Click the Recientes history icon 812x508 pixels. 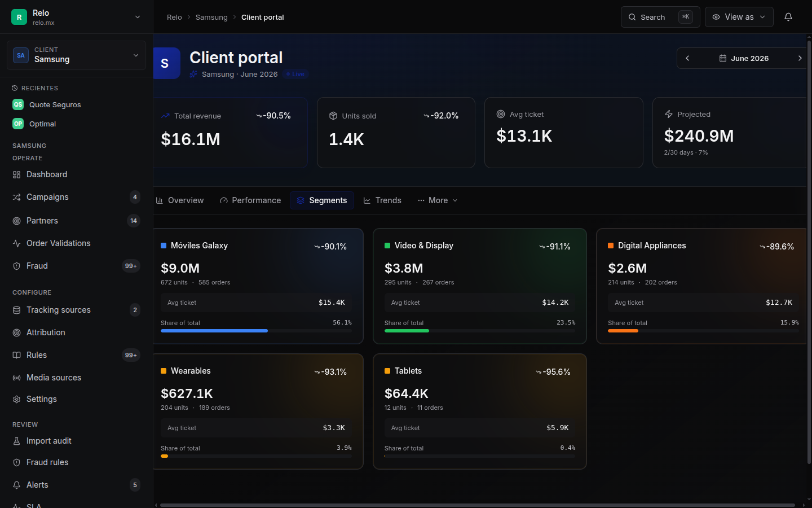point(15,88)
